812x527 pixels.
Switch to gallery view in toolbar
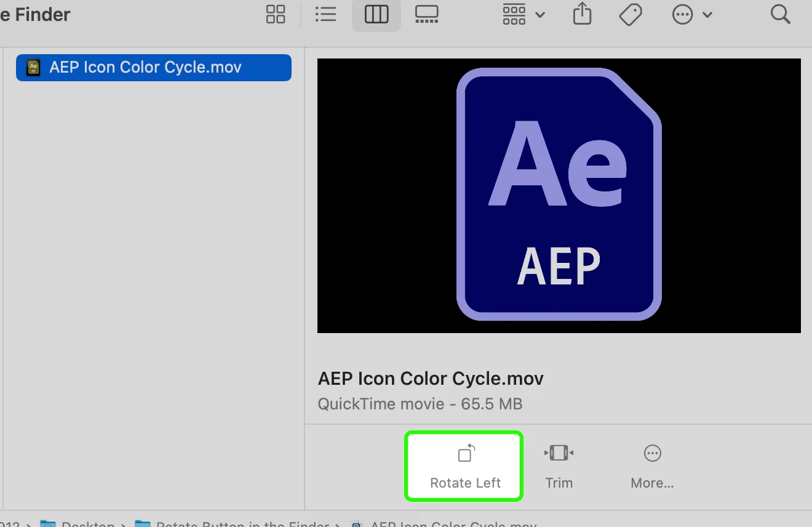coord(426,14)
